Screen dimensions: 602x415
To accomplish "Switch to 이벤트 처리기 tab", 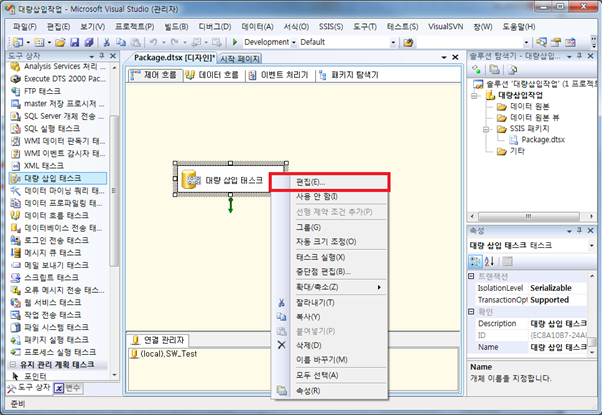I will 279,75.
